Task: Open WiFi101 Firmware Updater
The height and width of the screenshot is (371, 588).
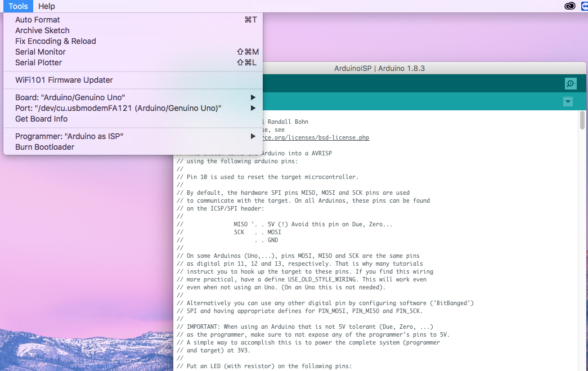Action: 133,80
